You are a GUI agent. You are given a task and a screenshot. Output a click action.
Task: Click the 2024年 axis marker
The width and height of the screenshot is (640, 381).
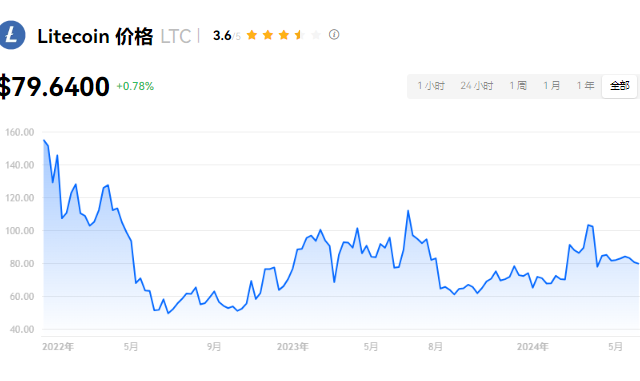click(x=533, y=347)
